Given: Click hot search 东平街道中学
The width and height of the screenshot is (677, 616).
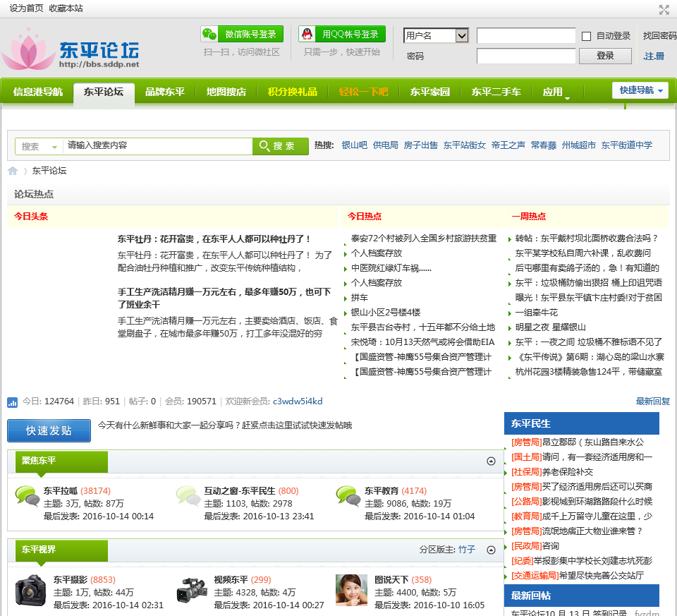Looking at the screenshot, I should coord(627,145).
